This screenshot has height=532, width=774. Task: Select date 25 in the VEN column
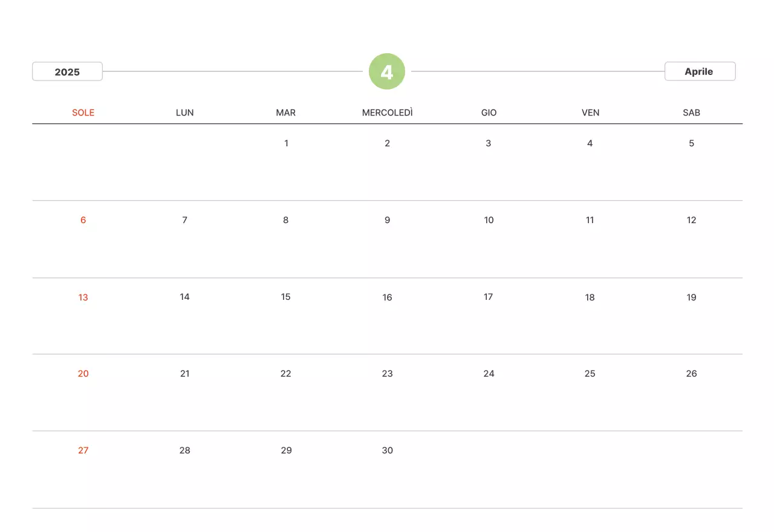590,374
